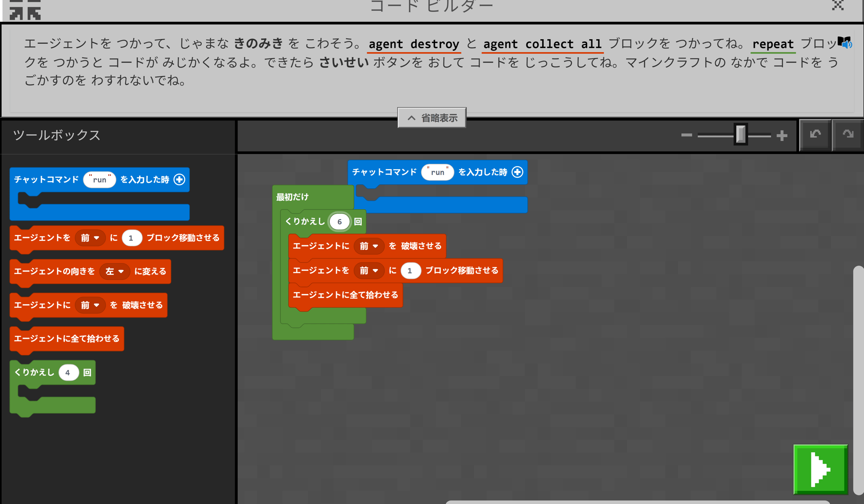The height and width of the screenshot is (504, 864).
Task: Click the undo arrow button
Action: [815, 135]
